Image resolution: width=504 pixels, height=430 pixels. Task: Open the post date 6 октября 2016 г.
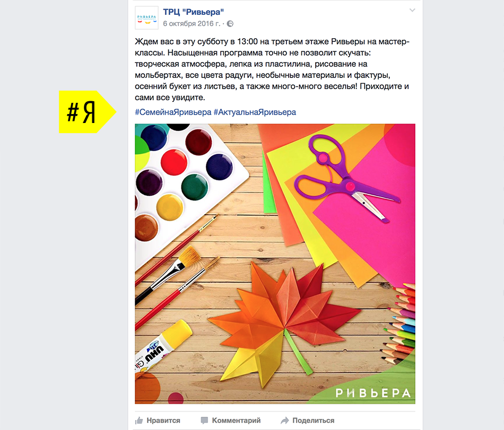[192, 24]
